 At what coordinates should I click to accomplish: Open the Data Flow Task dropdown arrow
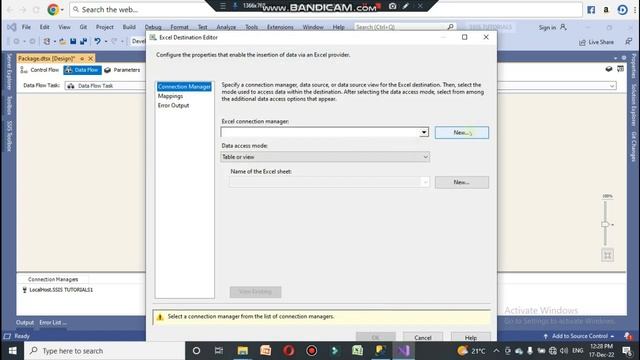pyautogui.click(x=612, y=86)
